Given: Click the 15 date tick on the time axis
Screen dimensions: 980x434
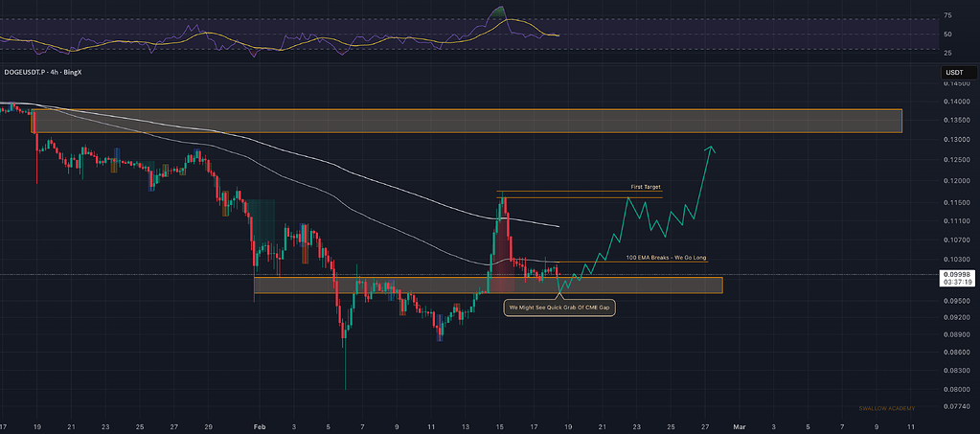Looking at the screenshot, I should point(499,424).
